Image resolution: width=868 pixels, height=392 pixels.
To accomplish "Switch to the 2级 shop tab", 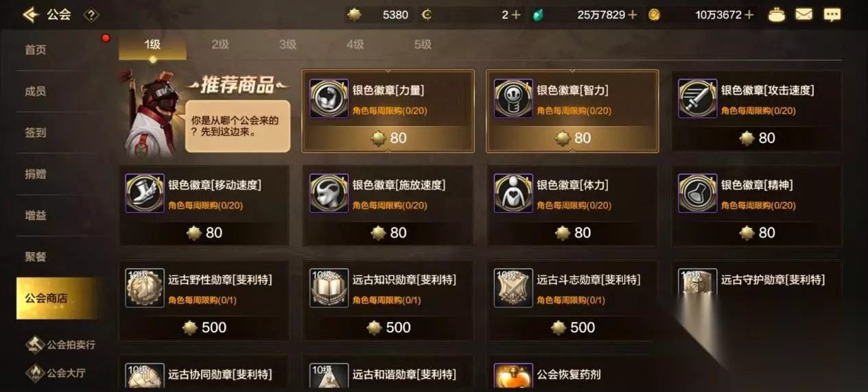I will [x=220, y=45].
